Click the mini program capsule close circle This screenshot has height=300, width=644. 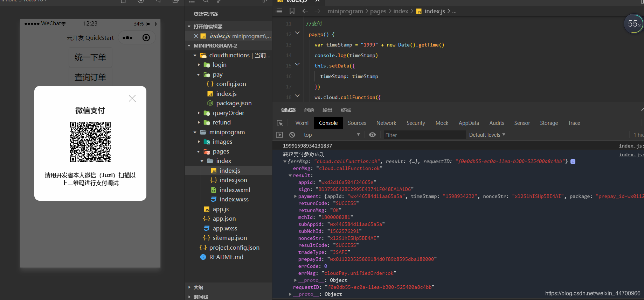point(146,38)
